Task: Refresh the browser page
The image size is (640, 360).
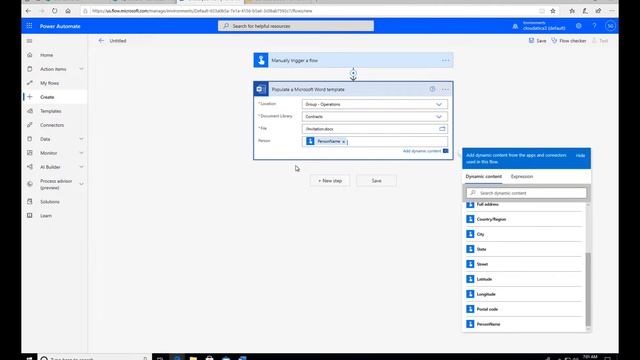Action: click(54, 11)
